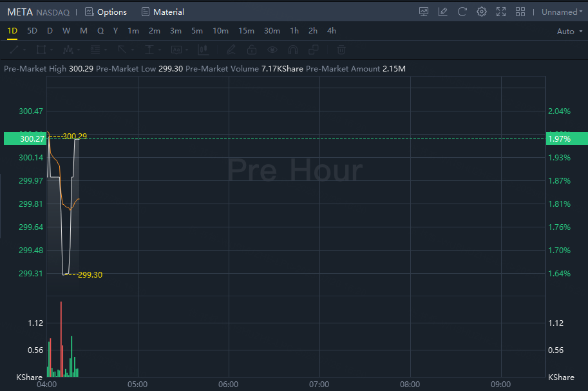Click the edit pencil icon in the top bar

coord(443,12)
